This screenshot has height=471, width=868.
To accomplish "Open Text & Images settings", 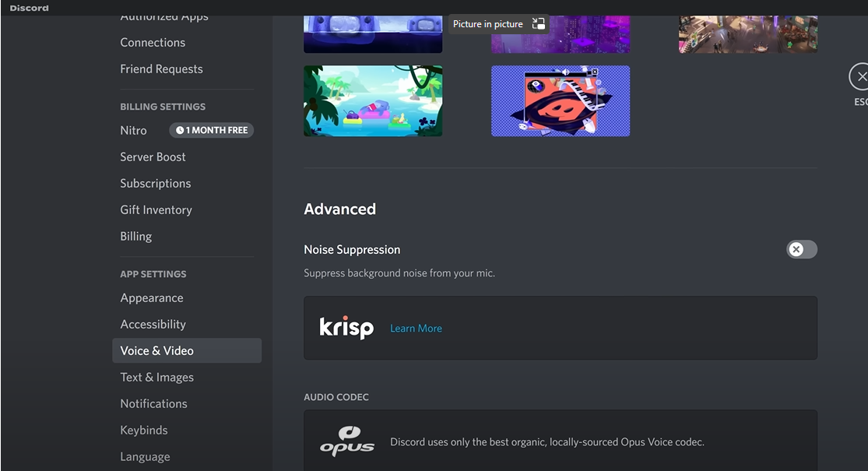I will point(156,378).
